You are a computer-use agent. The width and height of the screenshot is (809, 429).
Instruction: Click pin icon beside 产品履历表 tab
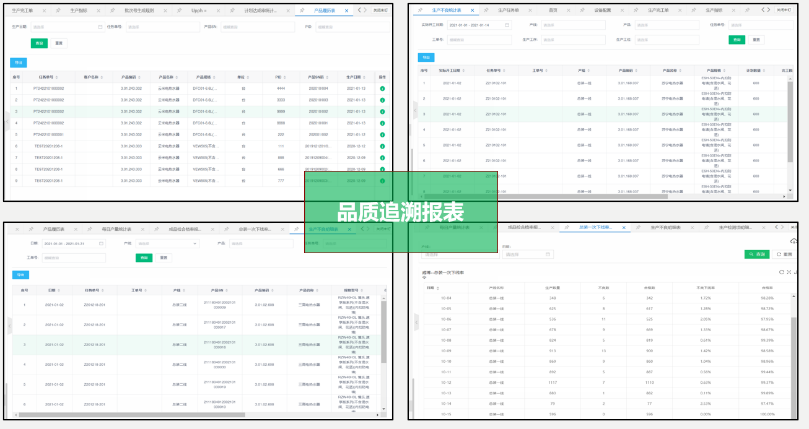(x=304, y=10)
